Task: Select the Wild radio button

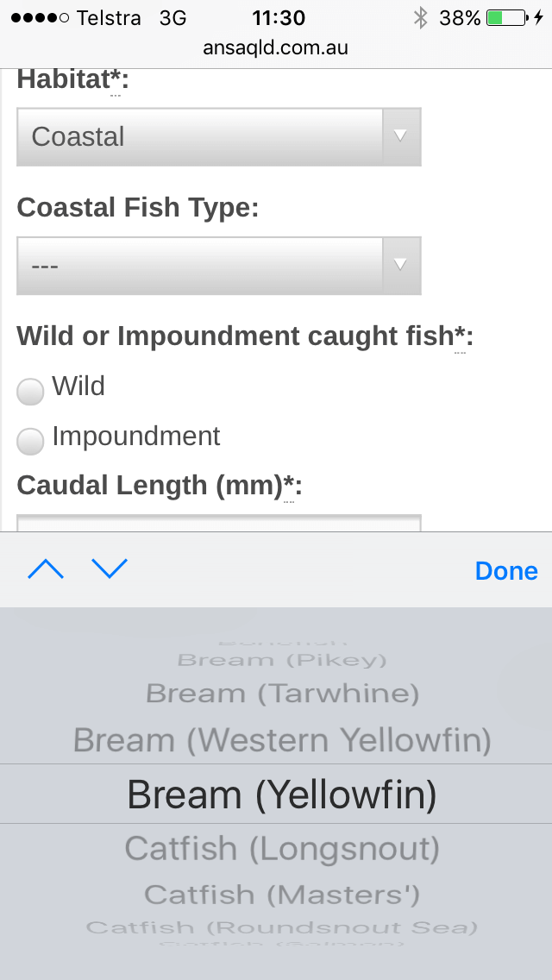Action: (30, 392)
